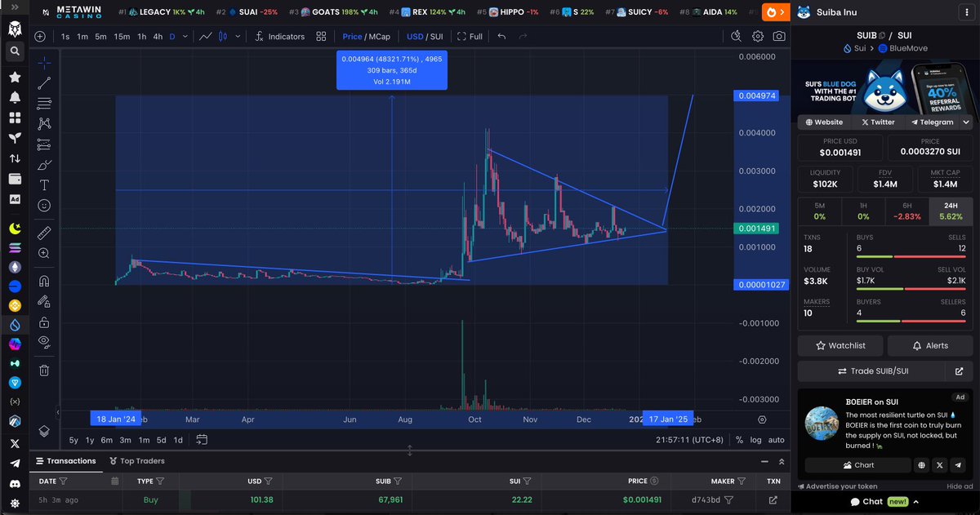Delete all drawings with trash icon
This screenshot has height=515, width=980.
coord(44,370)
